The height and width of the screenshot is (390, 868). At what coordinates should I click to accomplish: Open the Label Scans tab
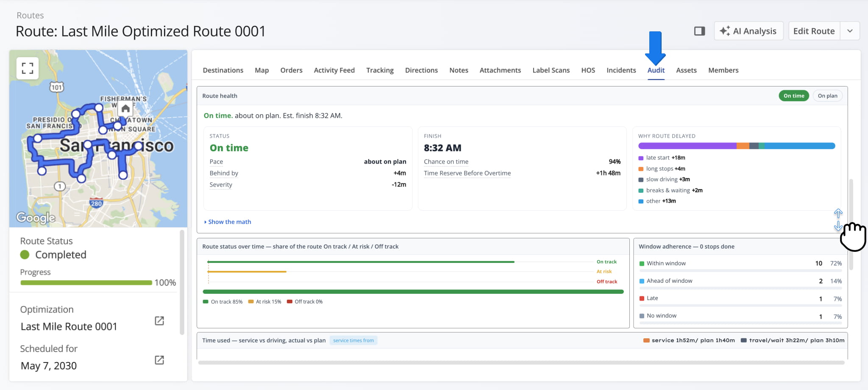click(x=551, y=70)
